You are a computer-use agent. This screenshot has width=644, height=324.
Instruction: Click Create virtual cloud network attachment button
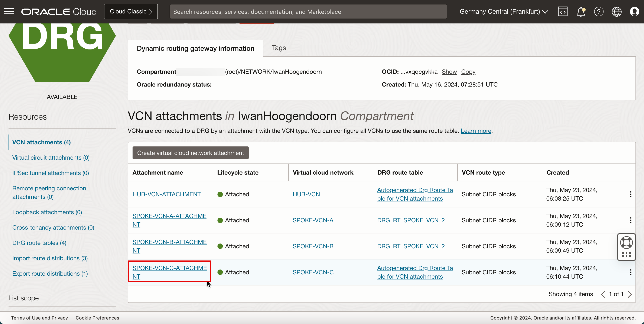(191, 153)
